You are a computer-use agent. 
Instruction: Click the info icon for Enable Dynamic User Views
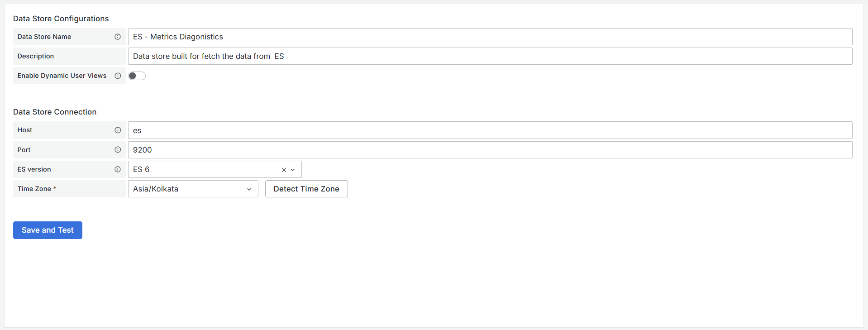pyautogui.click(x=118, y=76)
